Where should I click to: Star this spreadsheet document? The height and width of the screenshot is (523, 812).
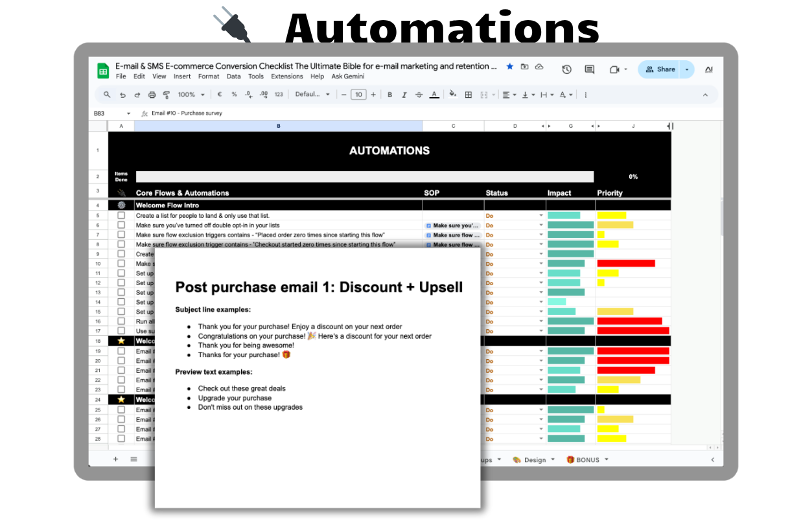click(509, 66)
